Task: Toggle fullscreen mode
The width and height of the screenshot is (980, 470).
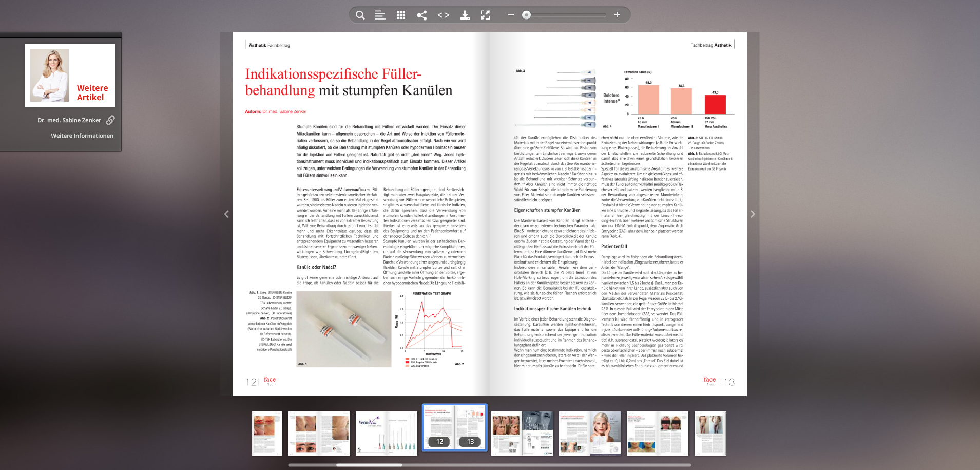Action: click(485, 15)
